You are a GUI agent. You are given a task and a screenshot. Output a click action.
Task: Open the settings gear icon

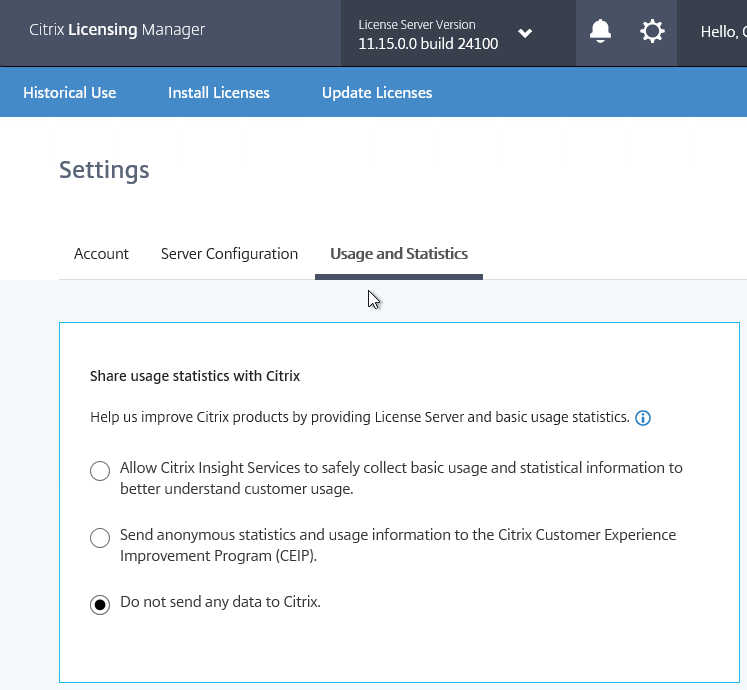coord(652,31)
